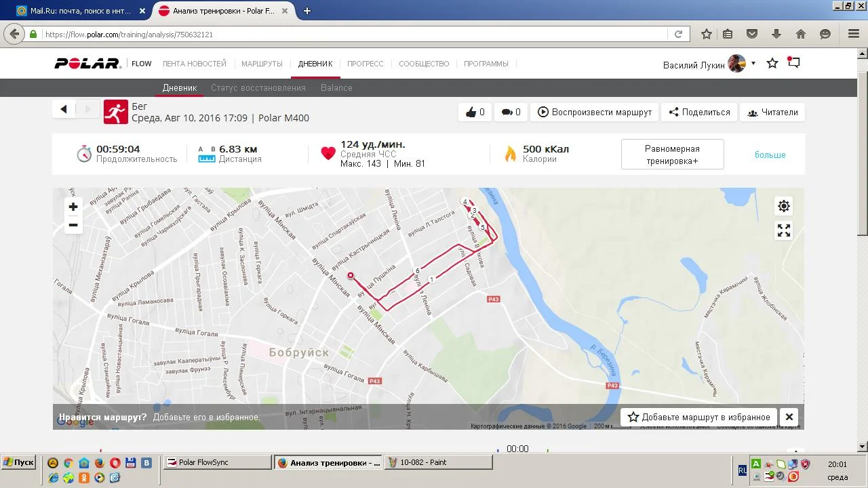
Task: Launch Opera from quick launch
Action: [x=115, y=463]
